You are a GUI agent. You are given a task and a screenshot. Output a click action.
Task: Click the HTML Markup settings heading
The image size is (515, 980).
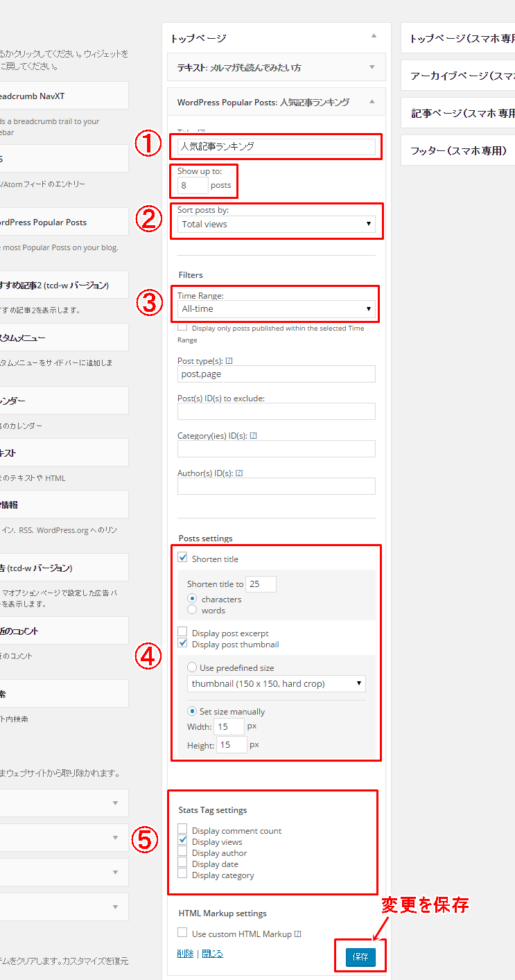pyautogui.click(x=222, y=913)
